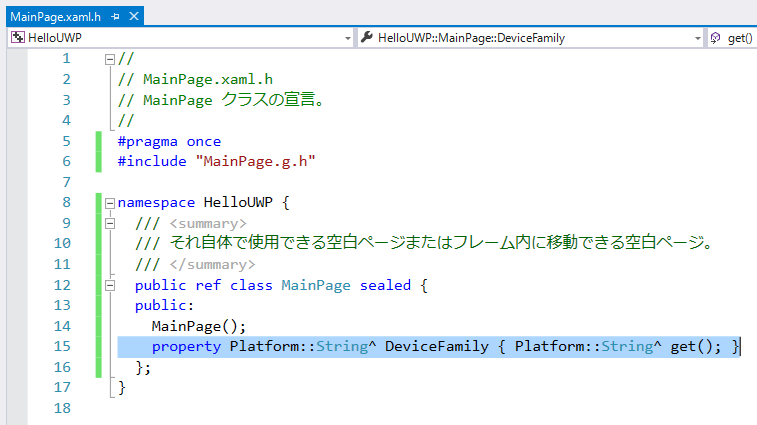Collapse the namespace HelloUWP block
The height and width of the screenshot is (425, 757).
click(110, 203)
